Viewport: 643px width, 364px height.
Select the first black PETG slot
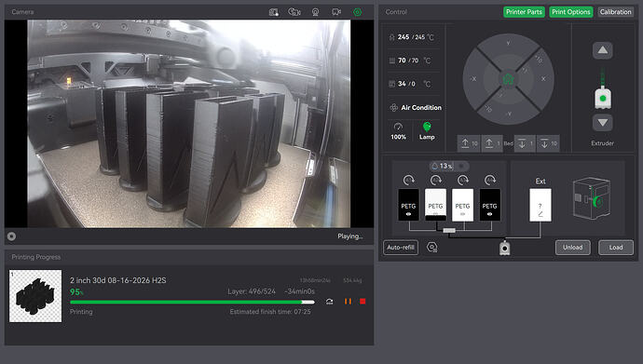coord(408,205)
